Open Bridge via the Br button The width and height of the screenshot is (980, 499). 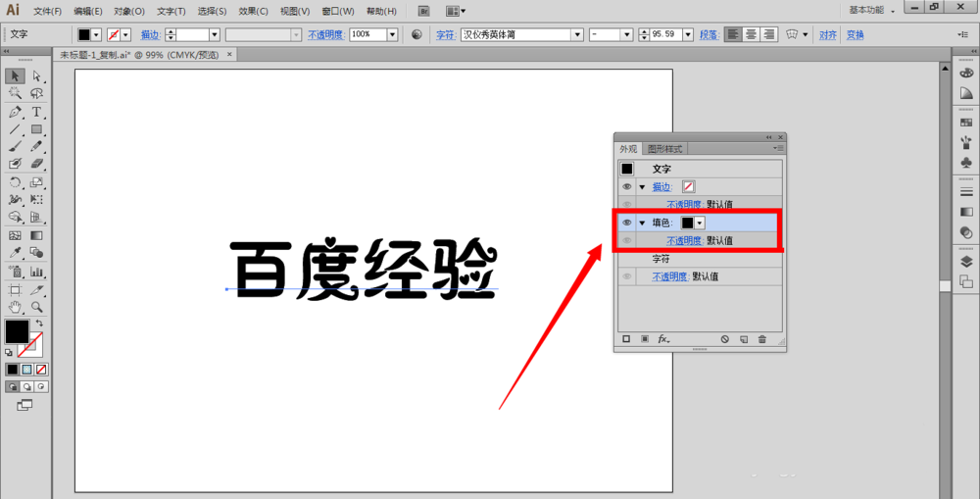(423, 11)
